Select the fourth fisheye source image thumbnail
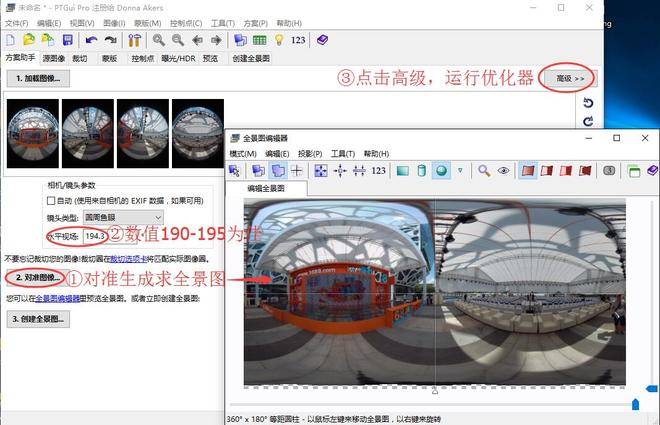Viewport: 660px width, 425px height. pyautogui.click(x=198, y=133)
